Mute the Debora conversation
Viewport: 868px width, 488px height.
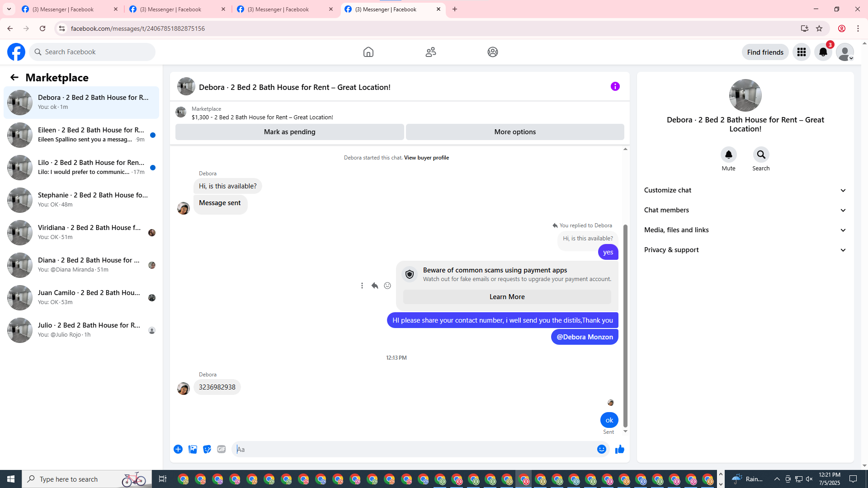pyautogui.click(x=728, y=155)
